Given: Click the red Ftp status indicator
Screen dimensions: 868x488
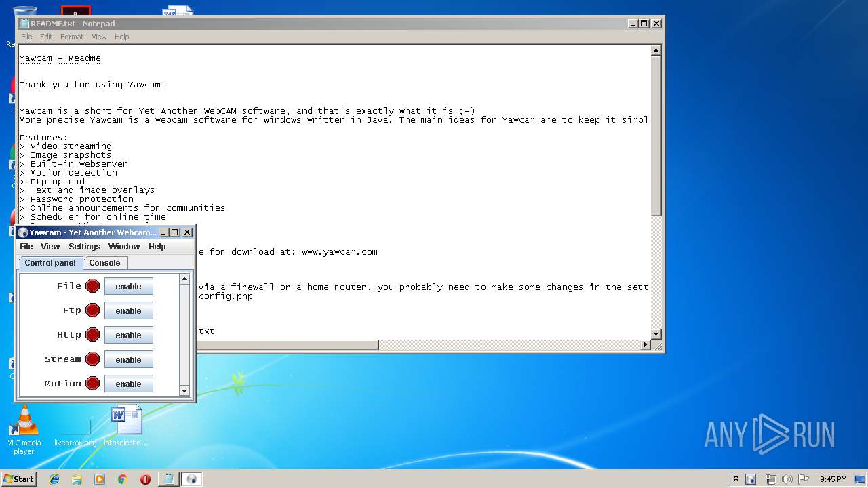Looking at the screenshot, I should pos(93,310).
